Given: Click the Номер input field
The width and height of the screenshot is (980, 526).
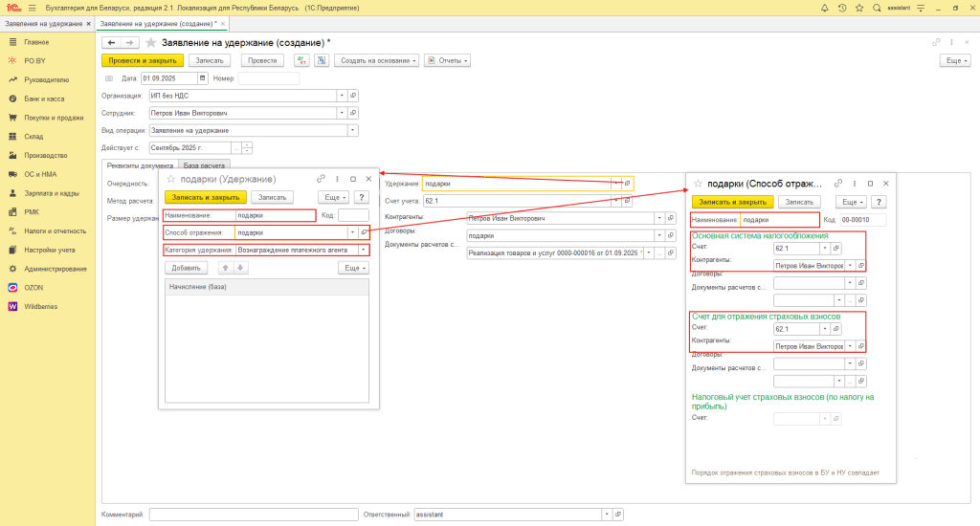Looking at the screenshot, I should pyautogui.click(x=269, y=78).
